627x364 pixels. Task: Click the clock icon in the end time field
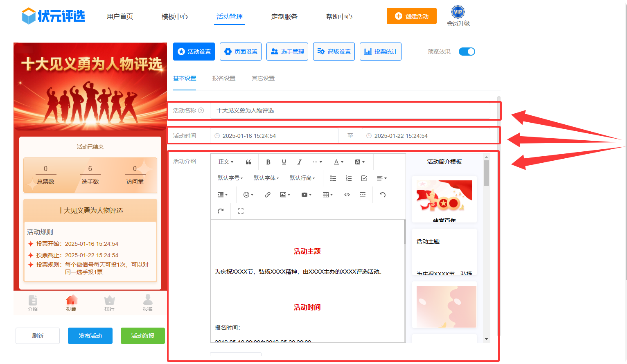tap(369, 136)
